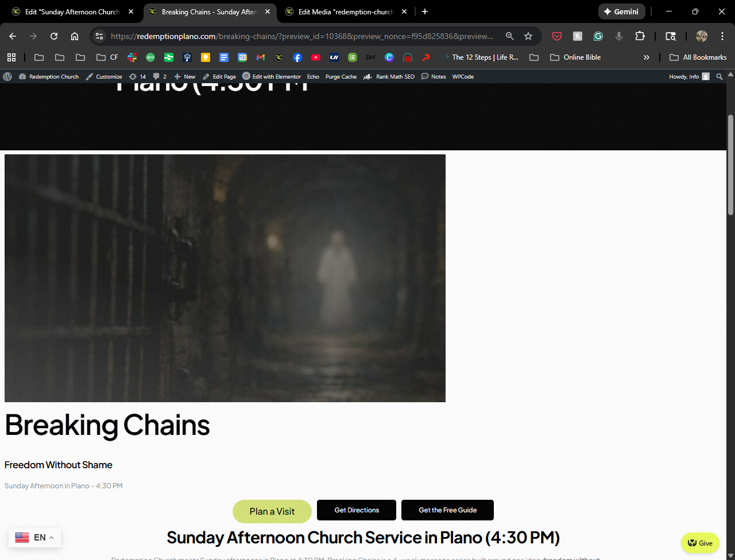Image resolution: width=735 pixels, height=560 pixels.
Task: Open the All Bookmarks folder
Action: [x=698, y=57]
